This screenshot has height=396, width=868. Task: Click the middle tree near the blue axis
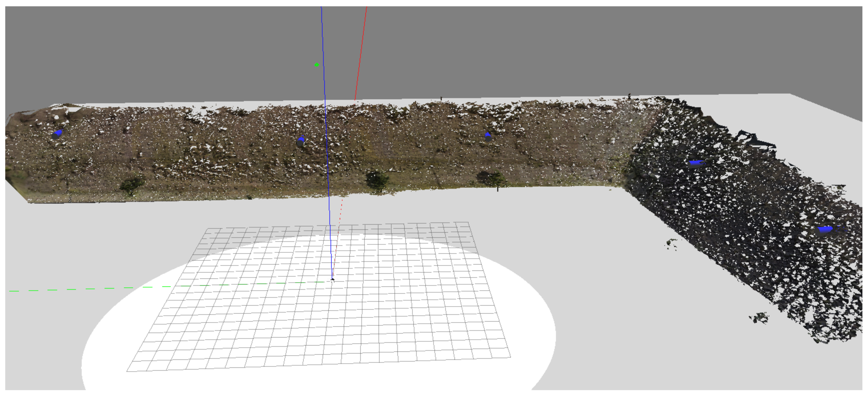(x=377, y=180)
